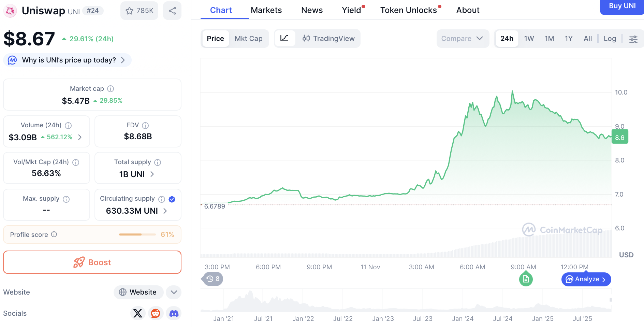Switch chart to Mkt Cap view
644x327 pixels.
[x=248, y=39]
